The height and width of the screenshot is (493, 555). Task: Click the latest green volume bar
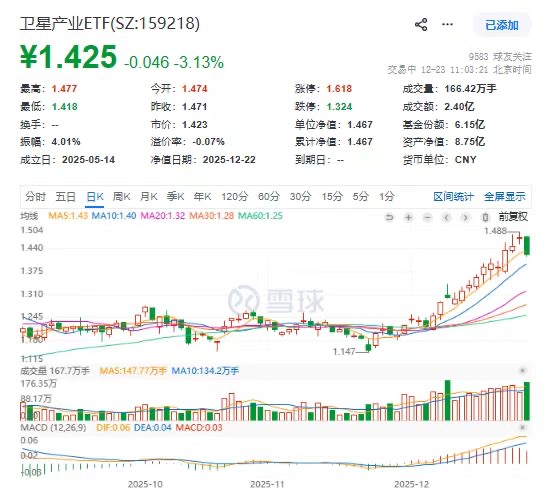(527, 401)
